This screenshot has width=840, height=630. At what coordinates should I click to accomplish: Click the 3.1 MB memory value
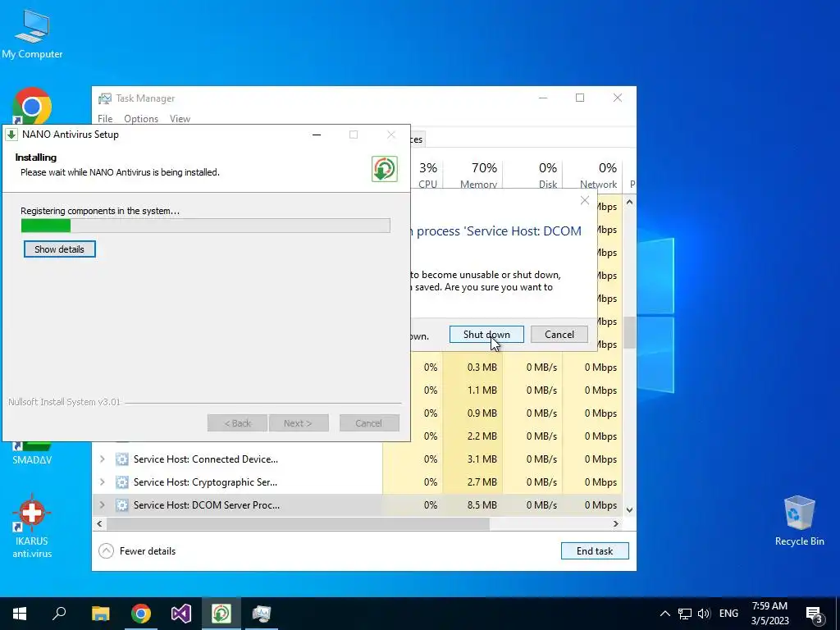(x=482, y=459)
